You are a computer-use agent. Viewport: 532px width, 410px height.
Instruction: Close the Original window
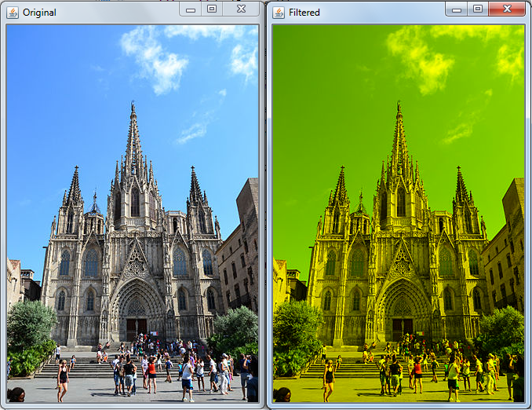(241, 9)
